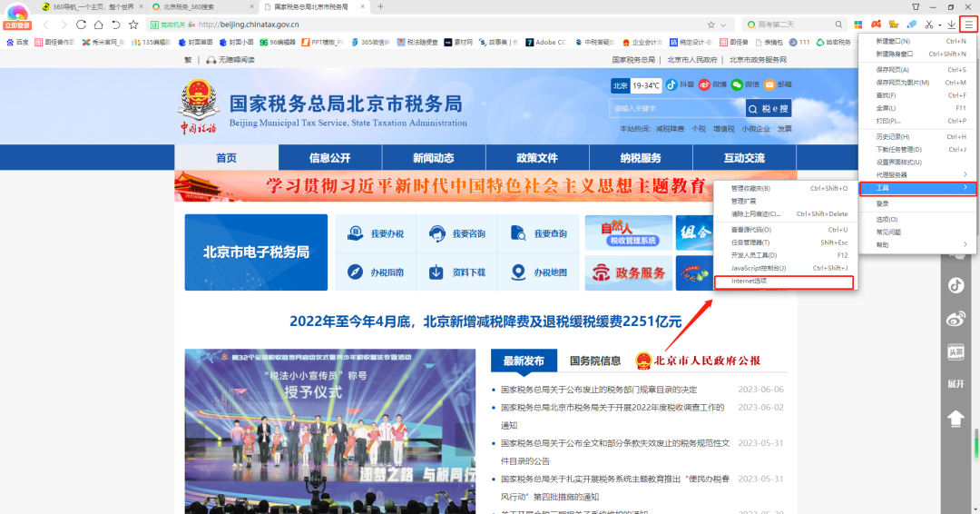Click the download arrow icon in toolbar
980x514 pixels.
(950, 25)
